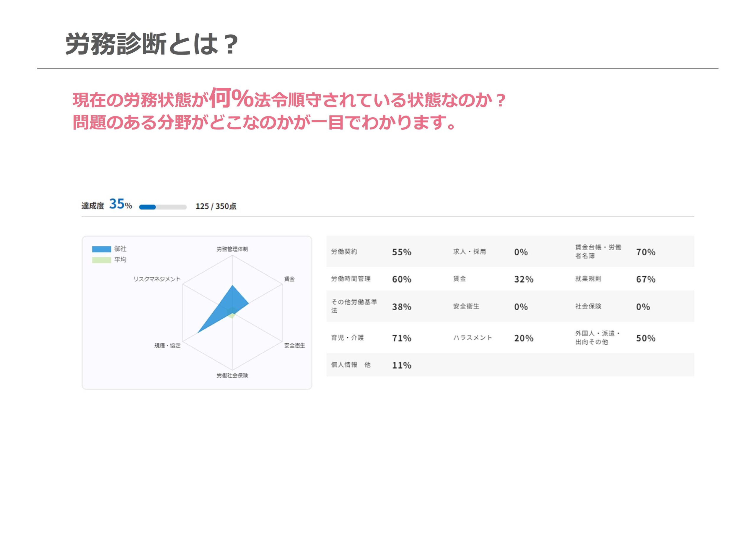Screen dimensions: 756x535
Task: Click the 71% value for 育児・介護
Action: click(401, 338)
